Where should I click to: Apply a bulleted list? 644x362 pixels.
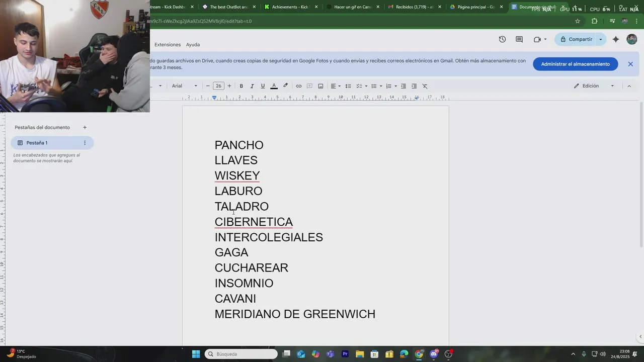374,86
